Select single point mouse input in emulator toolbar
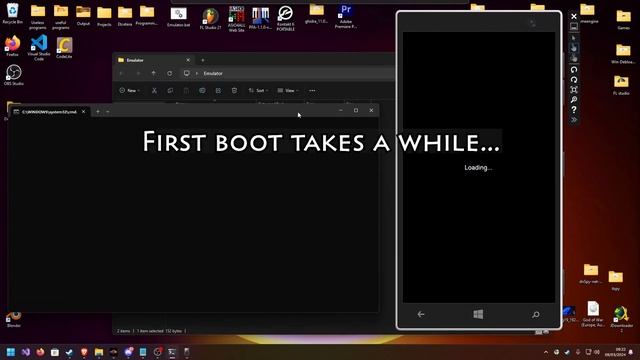The image size is (640, 360). point(573,38)
